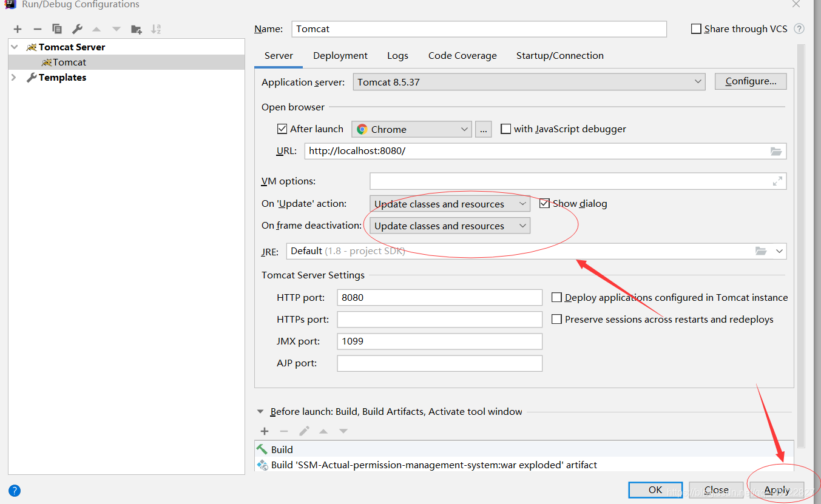Edit the selected before-launch task
This screenshot has width=821, height=504.
(304, 431)
